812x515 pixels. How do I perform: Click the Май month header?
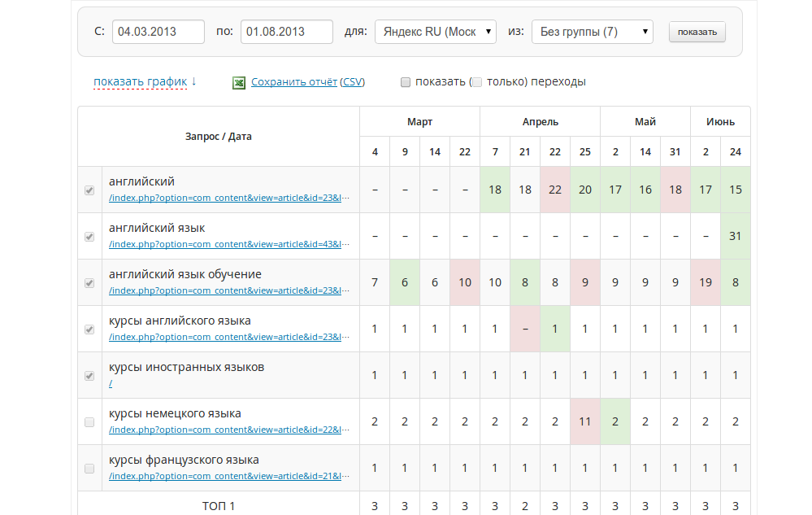645,122
